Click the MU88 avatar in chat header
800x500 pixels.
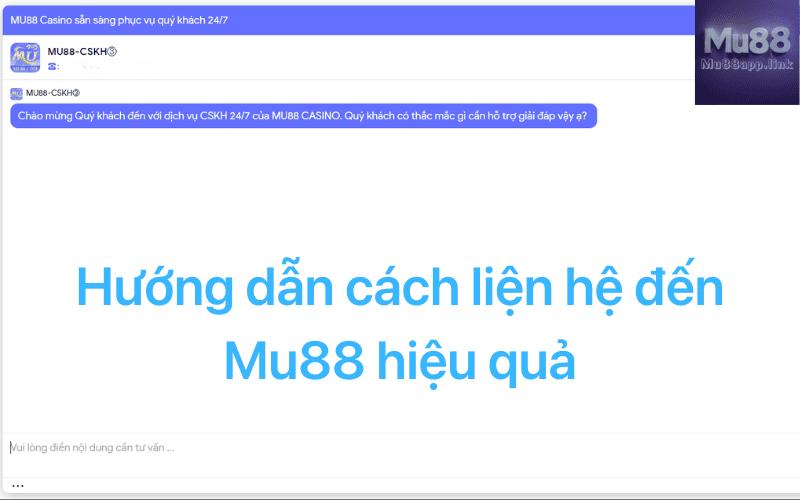(25, 58)
